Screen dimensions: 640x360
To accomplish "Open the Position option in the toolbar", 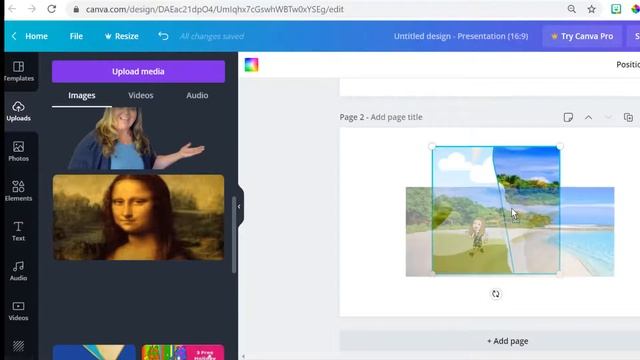I will click(x=628, y=64).
